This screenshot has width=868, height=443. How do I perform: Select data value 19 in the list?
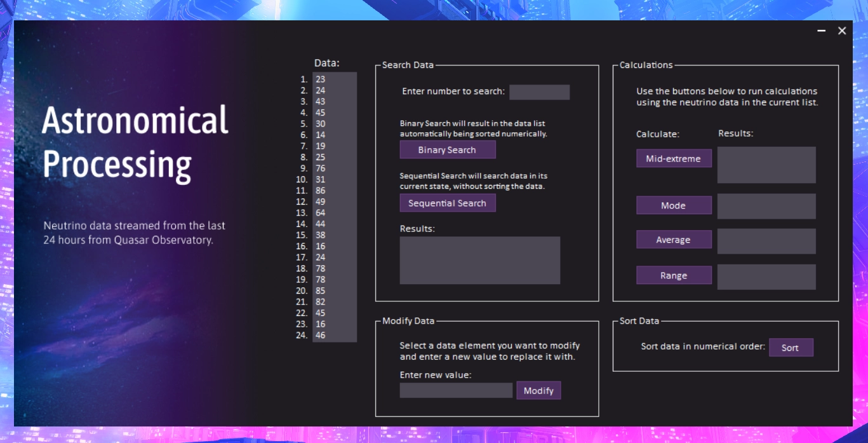click(x=335, y=146)
